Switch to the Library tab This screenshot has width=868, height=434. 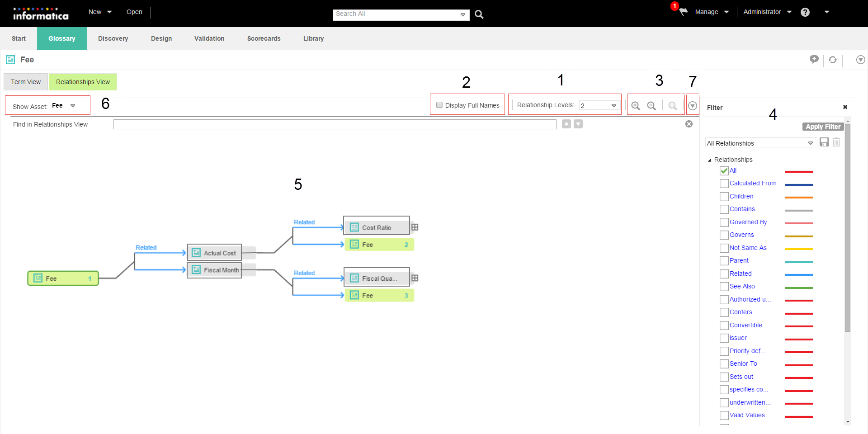pos(313,38)
